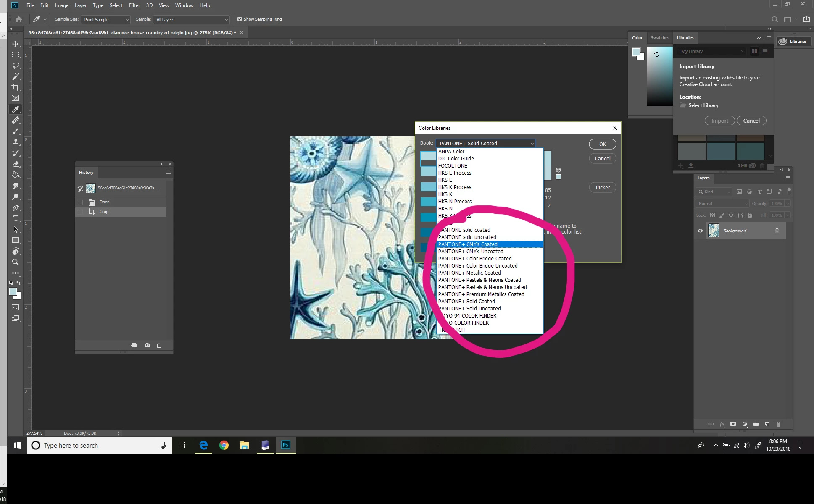Open the Filter menu

point(134,5)
